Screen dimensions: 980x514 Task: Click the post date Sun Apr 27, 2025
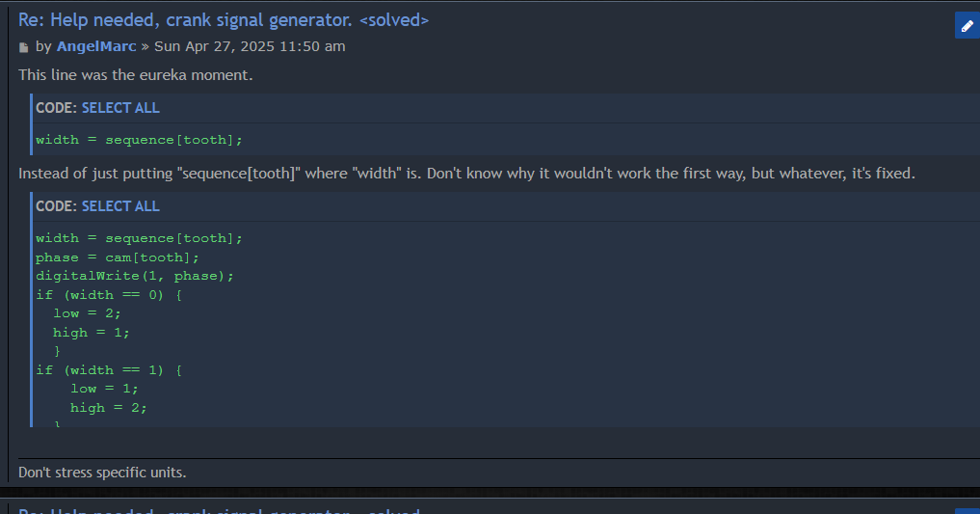[250, 46]
